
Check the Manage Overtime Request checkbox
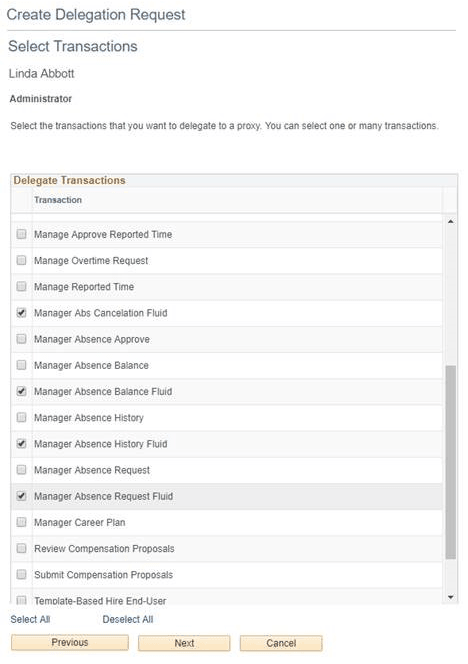point(21,260)
